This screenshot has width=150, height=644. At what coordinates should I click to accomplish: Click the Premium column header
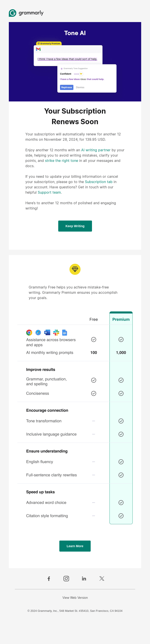tap(121, 319)
